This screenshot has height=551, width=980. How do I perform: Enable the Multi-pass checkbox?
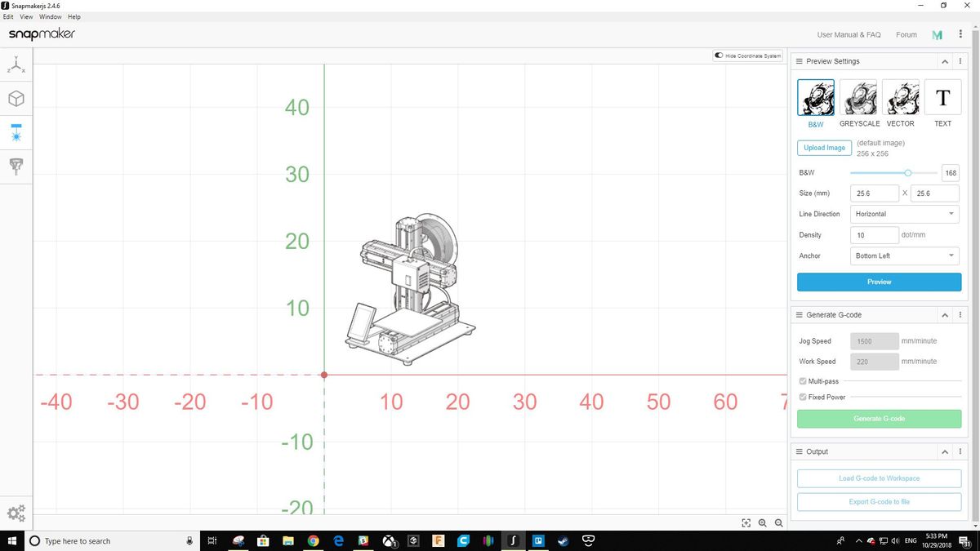tap(802, 380)
